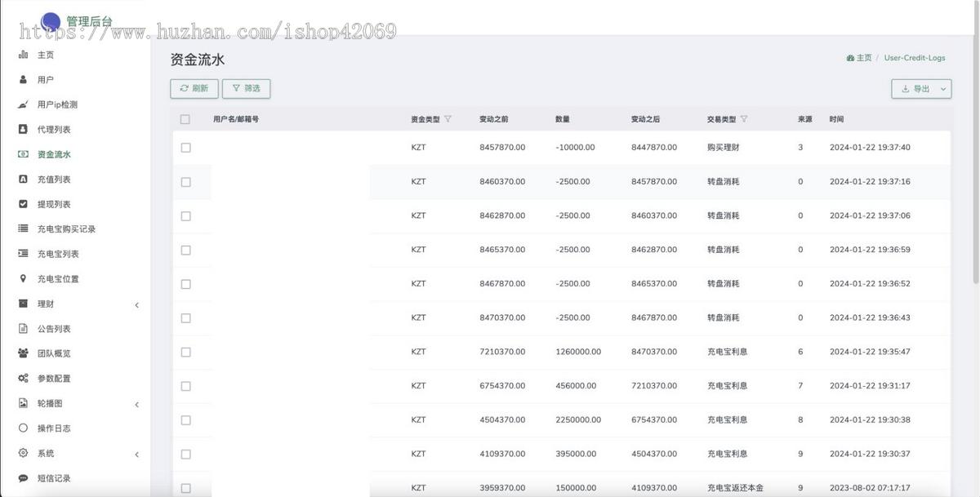Image resolution: width=980 pixels, height=497 pixels.
Task: Go to 主页 via breadcrumb link
Action: click(864, 58)
